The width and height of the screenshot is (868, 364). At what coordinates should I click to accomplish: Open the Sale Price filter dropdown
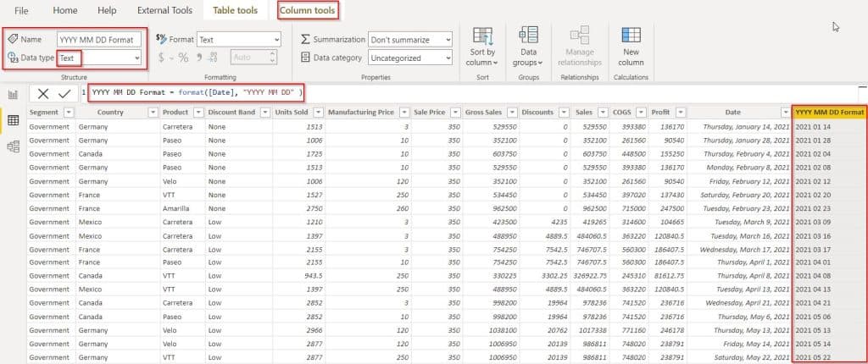point(455,113)
